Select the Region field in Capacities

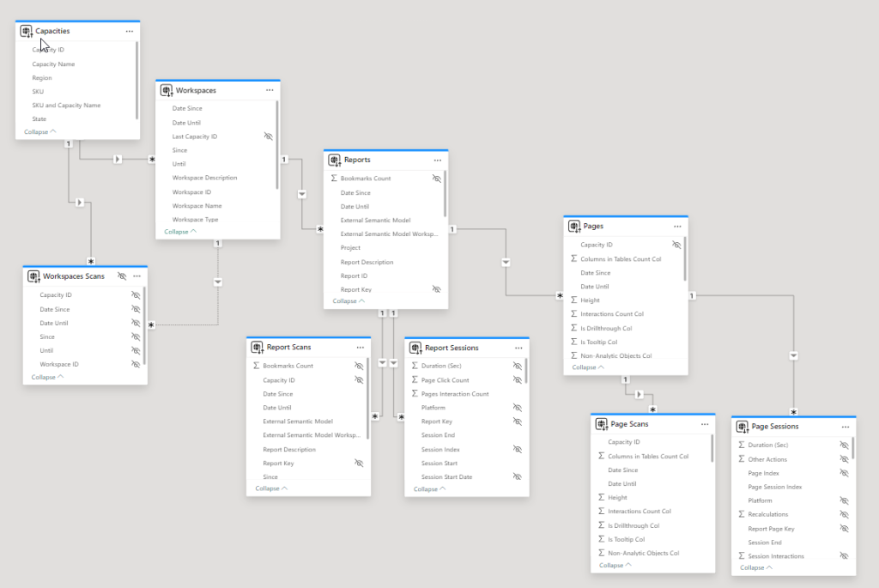coord(42,78)
